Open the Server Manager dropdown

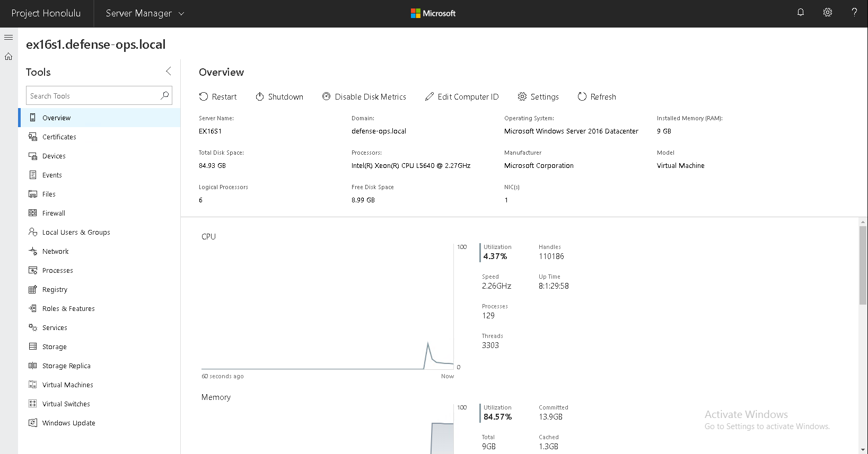pos(145,13)
